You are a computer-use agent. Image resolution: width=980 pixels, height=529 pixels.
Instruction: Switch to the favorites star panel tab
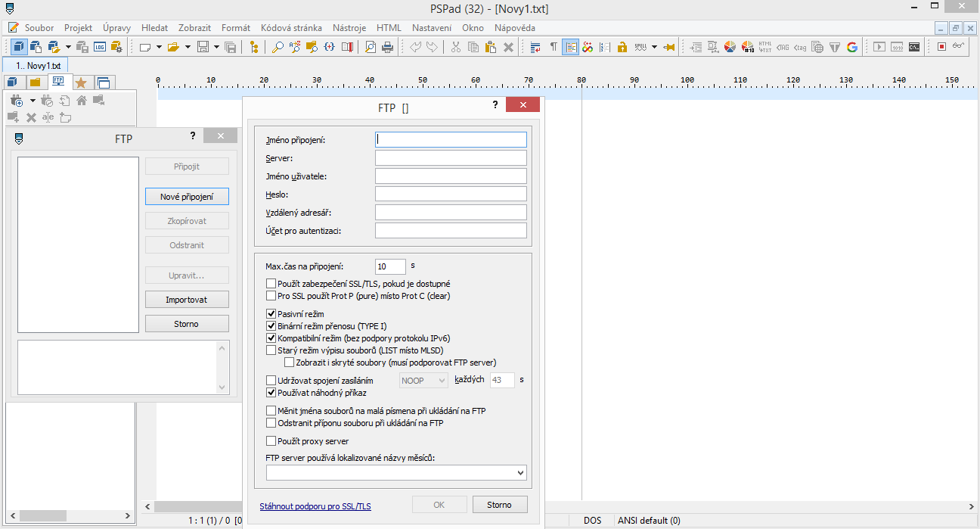tap(80, 82)
